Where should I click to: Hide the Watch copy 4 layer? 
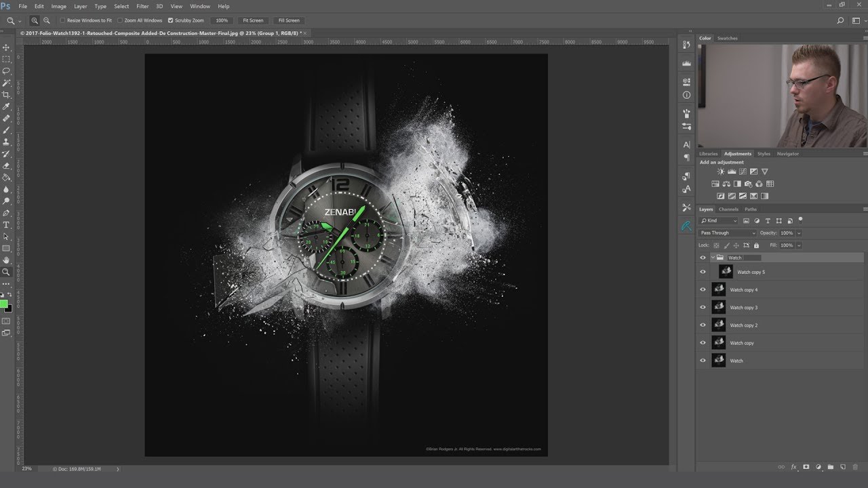703,289
